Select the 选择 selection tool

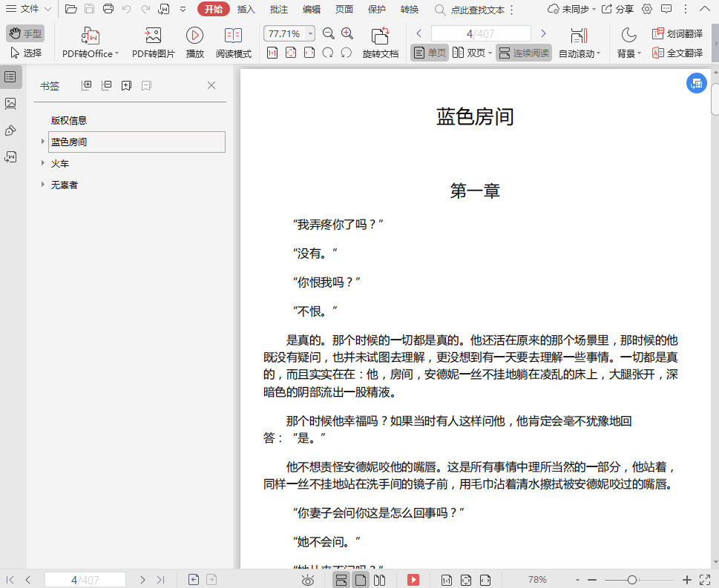26,53
